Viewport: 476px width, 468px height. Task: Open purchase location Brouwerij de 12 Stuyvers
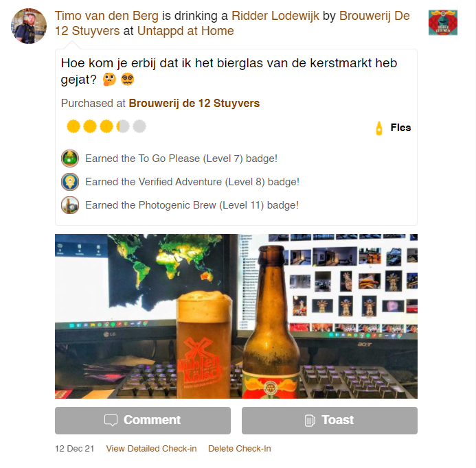(194, 103)
